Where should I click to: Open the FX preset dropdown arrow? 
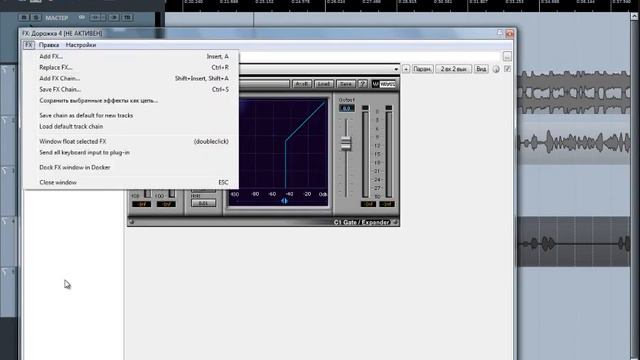click(x=396, y=69)
